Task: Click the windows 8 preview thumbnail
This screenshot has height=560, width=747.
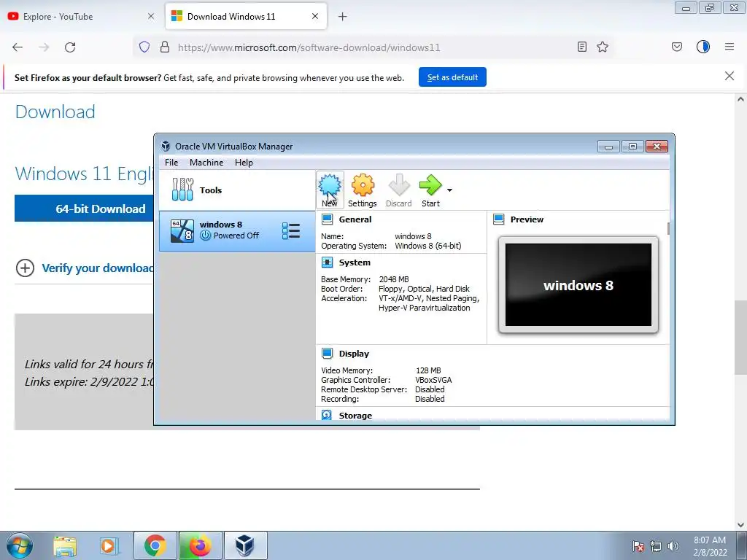Action: 578,285
